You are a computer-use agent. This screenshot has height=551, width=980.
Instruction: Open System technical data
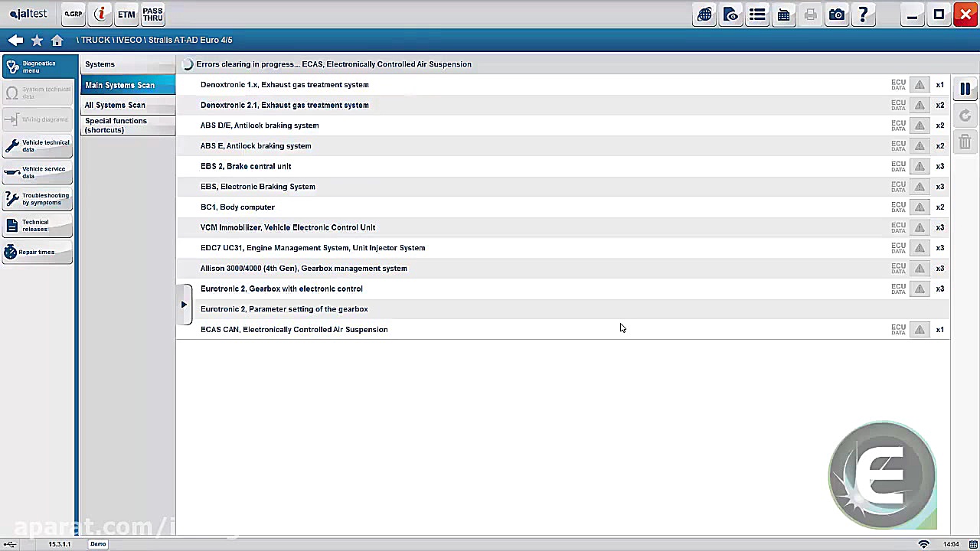[x=38, y=93]
